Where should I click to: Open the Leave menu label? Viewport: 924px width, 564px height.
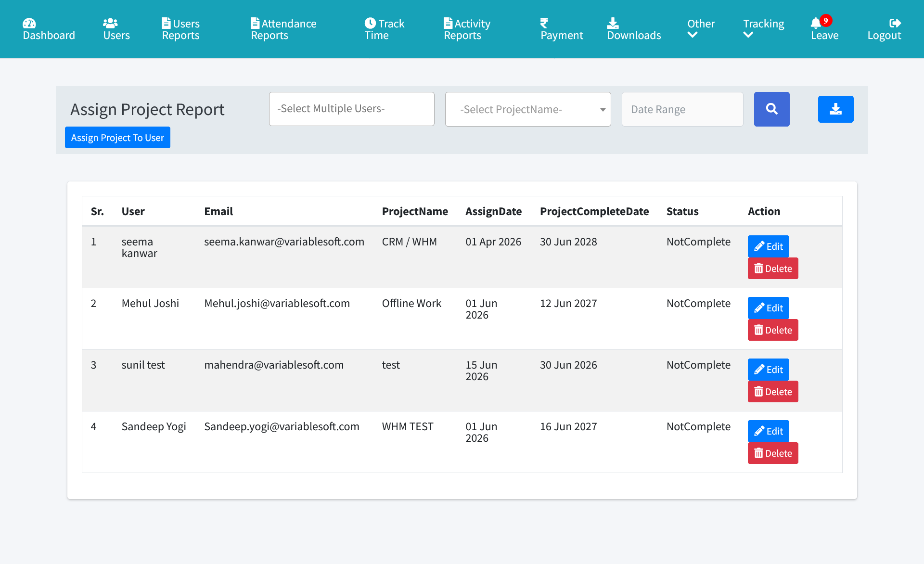pyautogui.click(x=825, y=36)
